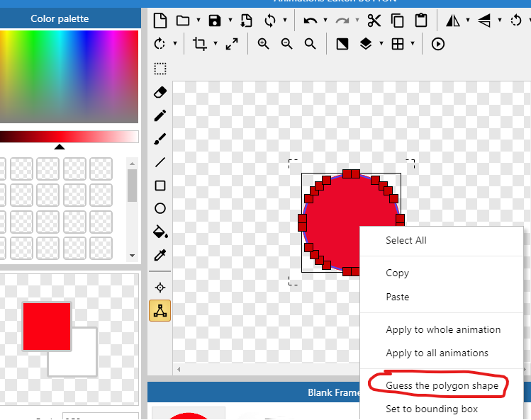Toggle the transparency half-filled square icon
The height and width of the screenshot is (420, 531).
coord(342,44)
